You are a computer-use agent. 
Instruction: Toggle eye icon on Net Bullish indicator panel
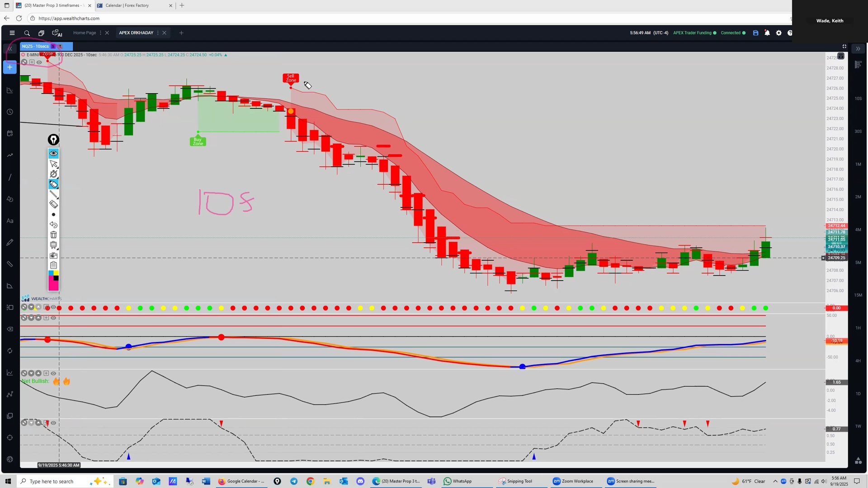(53, 373)
